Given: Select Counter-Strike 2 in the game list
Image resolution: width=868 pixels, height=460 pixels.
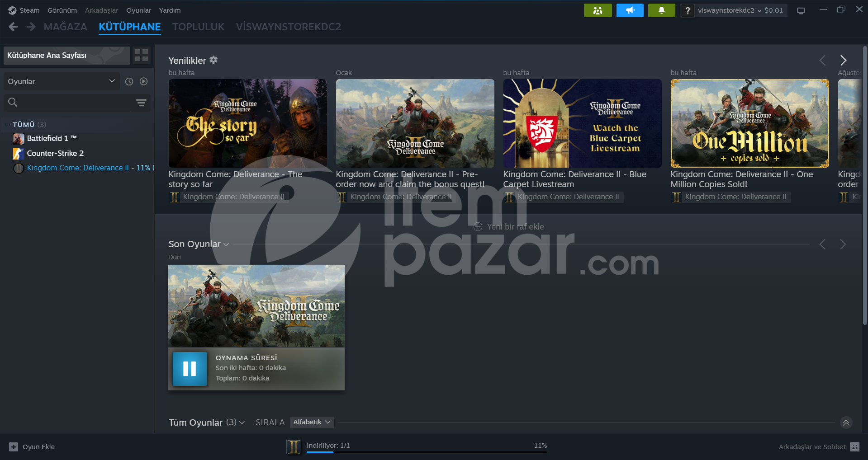Looking at the screenshot, I should (55, 153).
